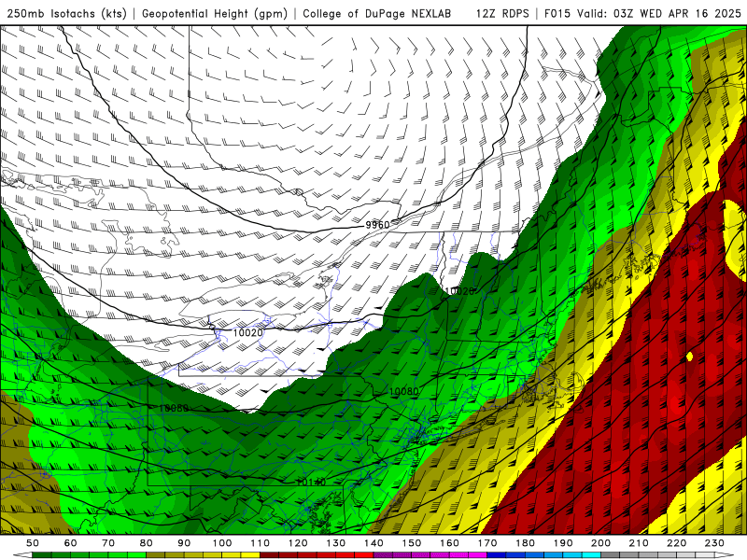Click the 110 value on the color scale
747x560 pixels.
coord(261,543)
